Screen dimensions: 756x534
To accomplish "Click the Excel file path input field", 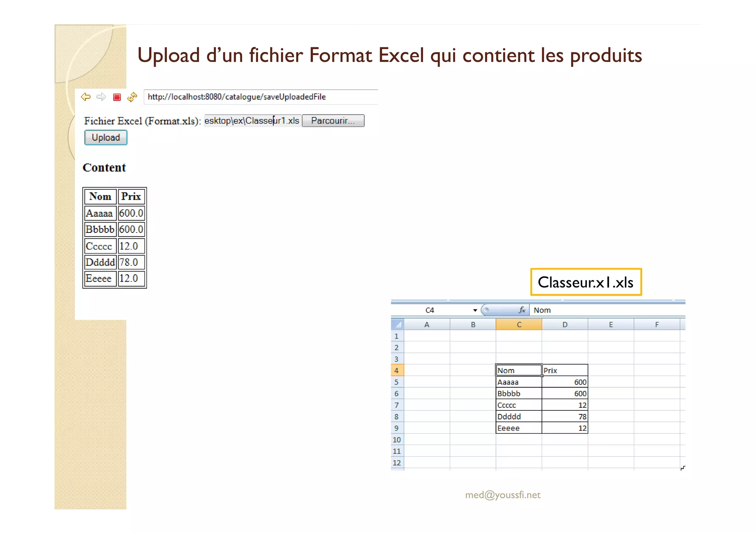I will [x=252, y=121].
